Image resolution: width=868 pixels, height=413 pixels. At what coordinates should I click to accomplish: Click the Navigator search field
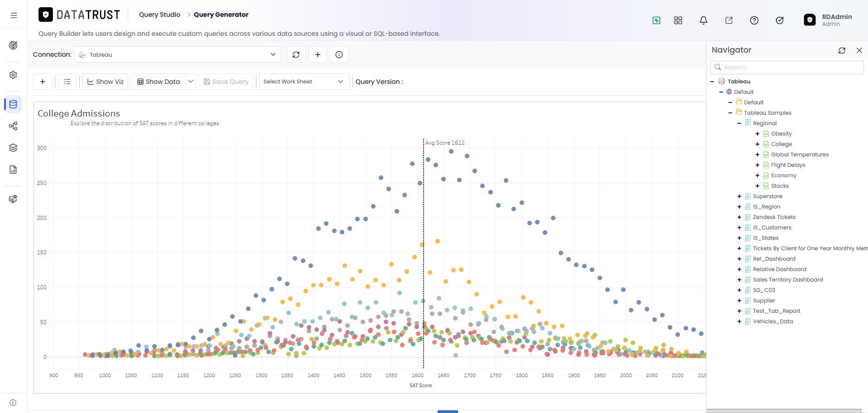787,67
